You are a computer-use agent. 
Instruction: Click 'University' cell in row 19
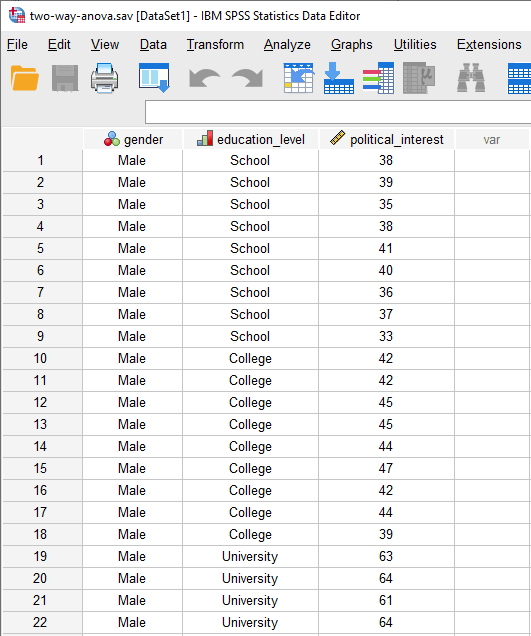250,556
